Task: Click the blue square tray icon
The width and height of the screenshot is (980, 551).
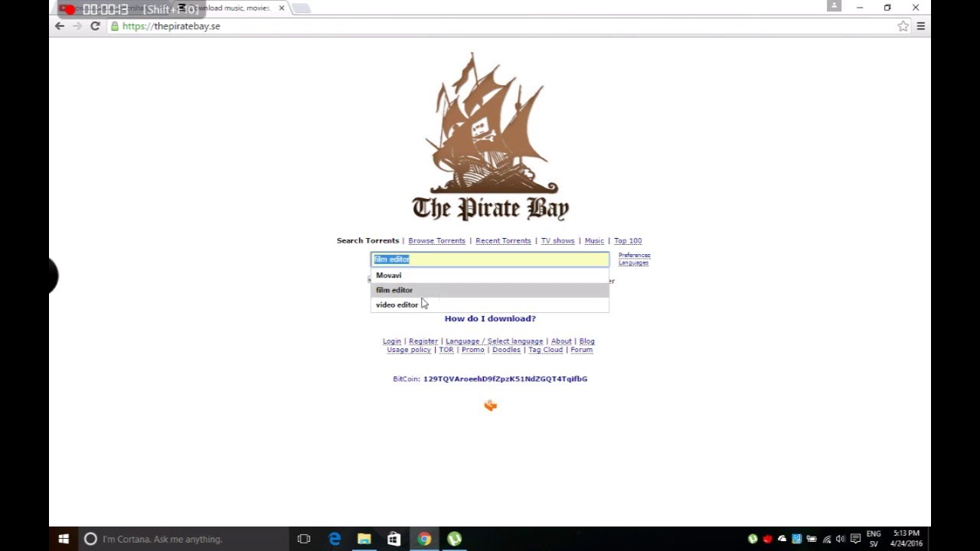Action: 797,539
